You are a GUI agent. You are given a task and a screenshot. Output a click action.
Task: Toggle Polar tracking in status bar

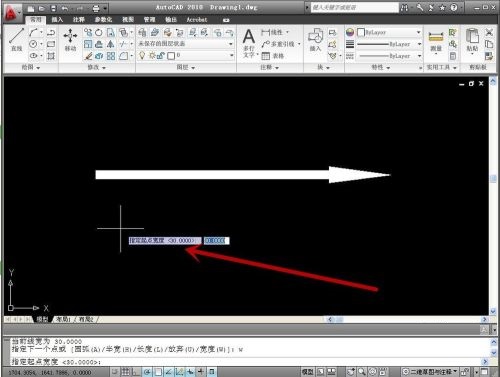147,372
